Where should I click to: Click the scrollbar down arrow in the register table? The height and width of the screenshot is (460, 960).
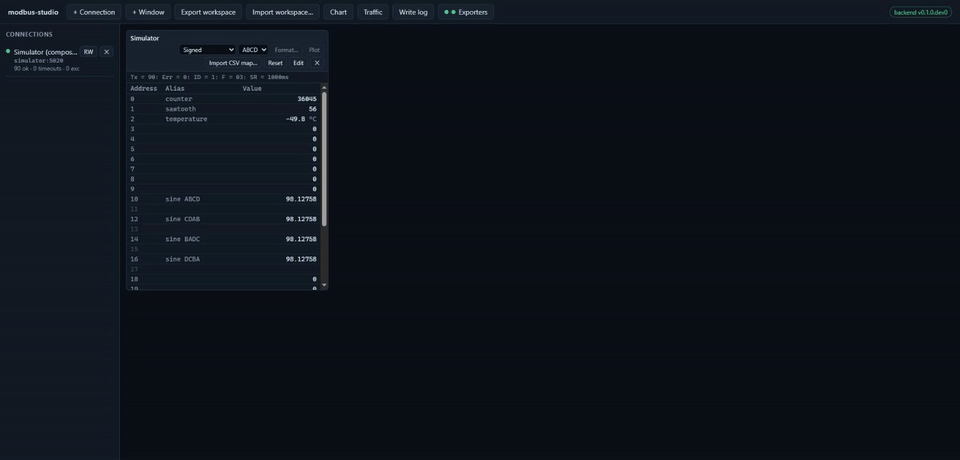tap(324, 285)
